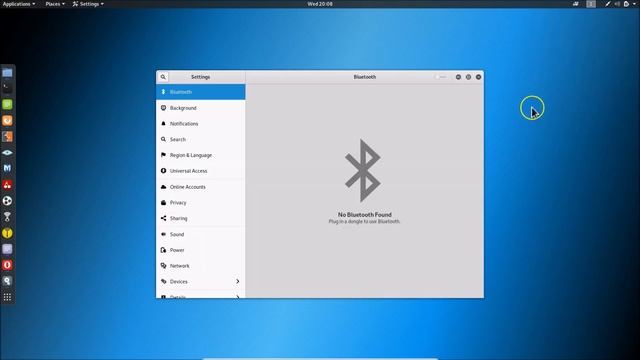
Task: Click the green app icon in the dock
Action: [x=7, y=104]
